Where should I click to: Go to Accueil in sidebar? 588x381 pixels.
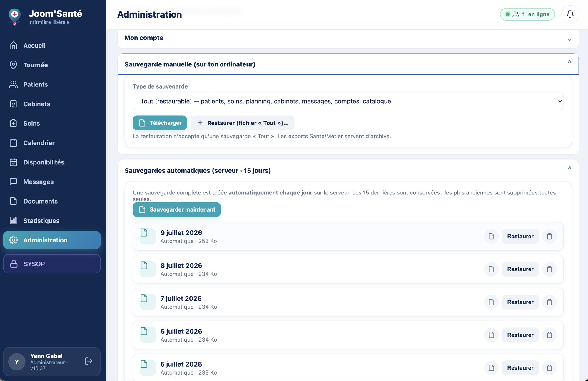[52, 46]
